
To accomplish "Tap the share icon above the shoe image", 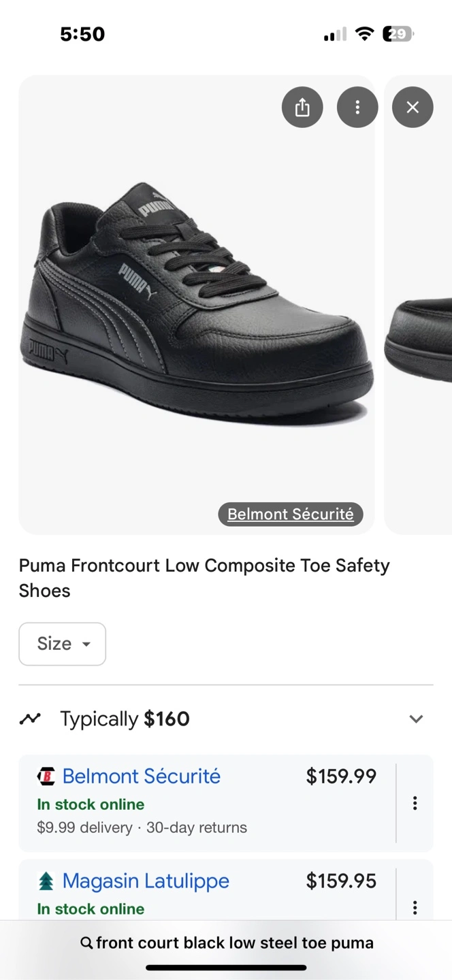I will [302, 108].
